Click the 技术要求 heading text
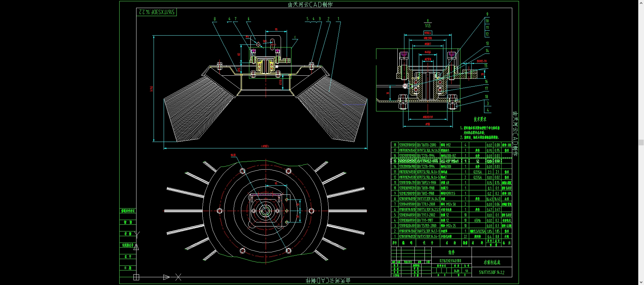Image resolution: width=644 pixels, height=285 pixels. (x=480, y=119)
